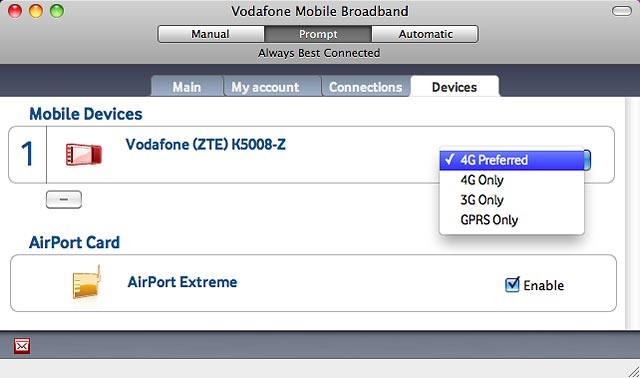Click the toolbar toggle pill button
This screenshot has width=640, height=378.
pos(622,11)
